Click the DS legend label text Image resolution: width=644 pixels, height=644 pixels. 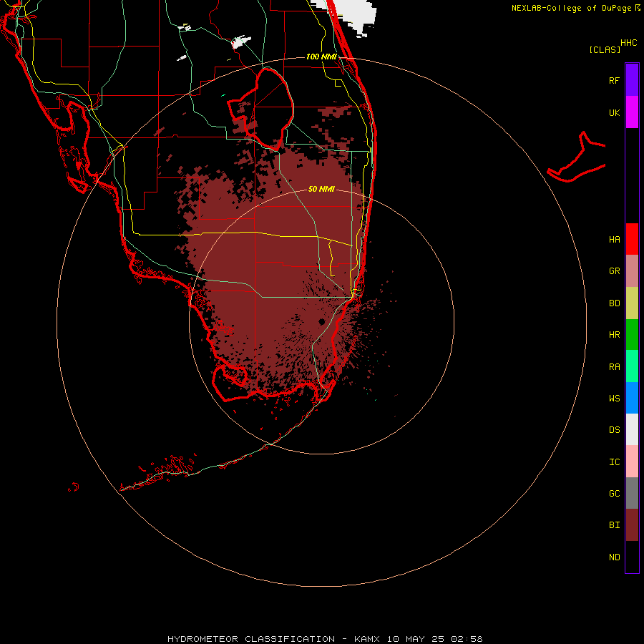pos(614,429)
